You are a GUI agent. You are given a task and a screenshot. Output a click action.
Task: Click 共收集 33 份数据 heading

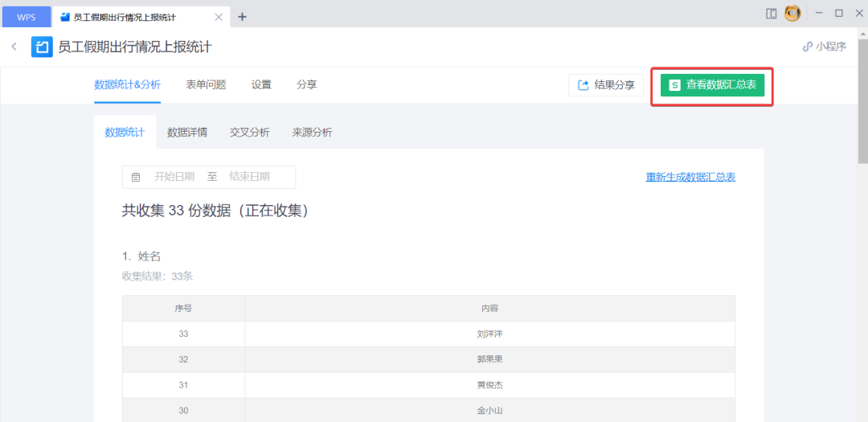[x=215, y=211]
